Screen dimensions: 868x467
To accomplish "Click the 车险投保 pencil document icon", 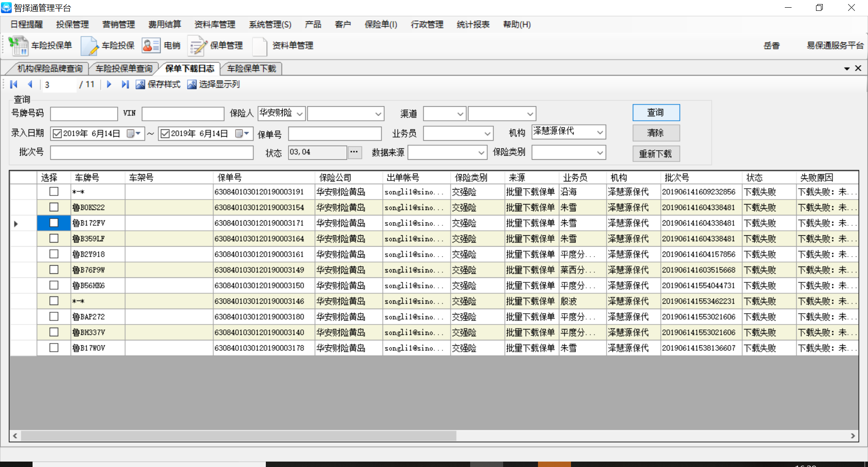I will click(x=90, y=46).
